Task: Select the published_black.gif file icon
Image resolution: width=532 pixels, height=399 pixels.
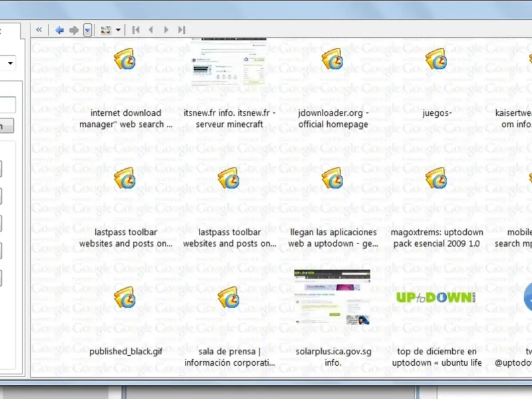Action: click(x=125, y=297)
